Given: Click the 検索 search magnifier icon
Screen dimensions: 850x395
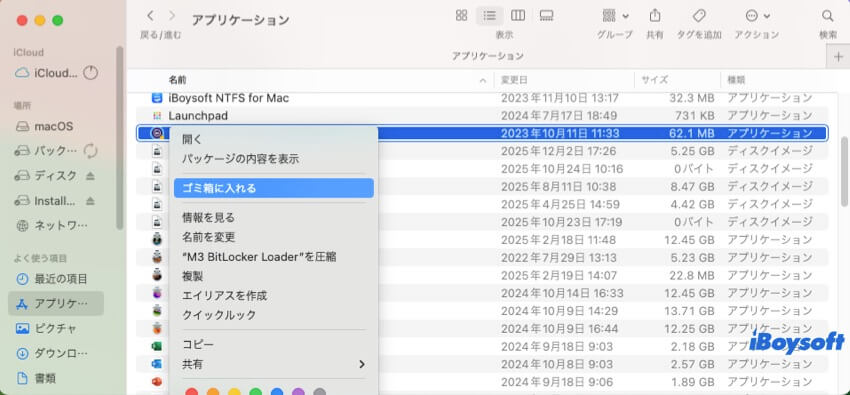Looking at the screenshot, I should point(827,16).
